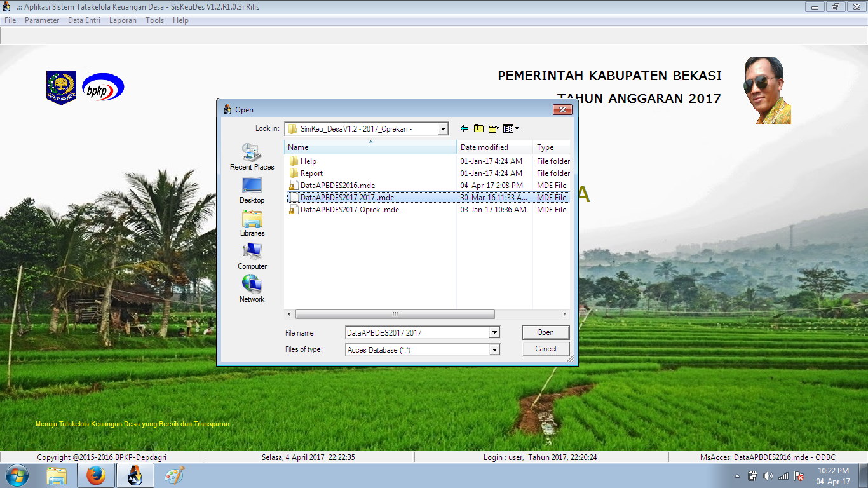Screen dimensions: 868x488
Task: Go up one folder level
Action: 478,128
